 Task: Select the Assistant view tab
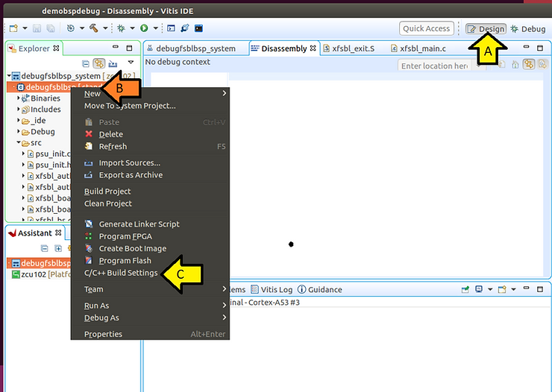(x=35, y=233)
